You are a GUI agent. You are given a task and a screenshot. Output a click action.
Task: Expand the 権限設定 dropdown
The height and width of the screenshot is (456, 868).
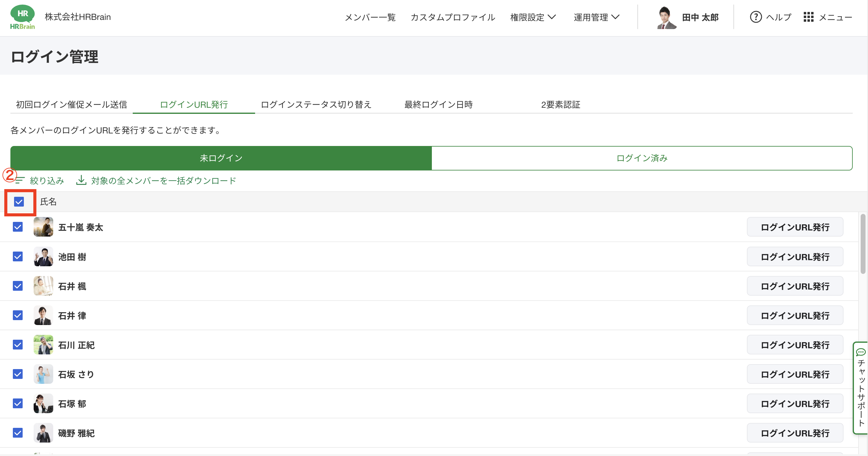coord(533,17)
